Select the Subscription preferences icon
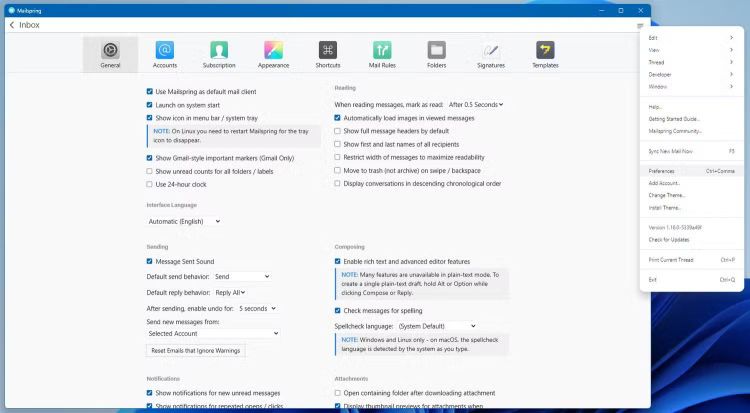 click(x=219, y=54)
